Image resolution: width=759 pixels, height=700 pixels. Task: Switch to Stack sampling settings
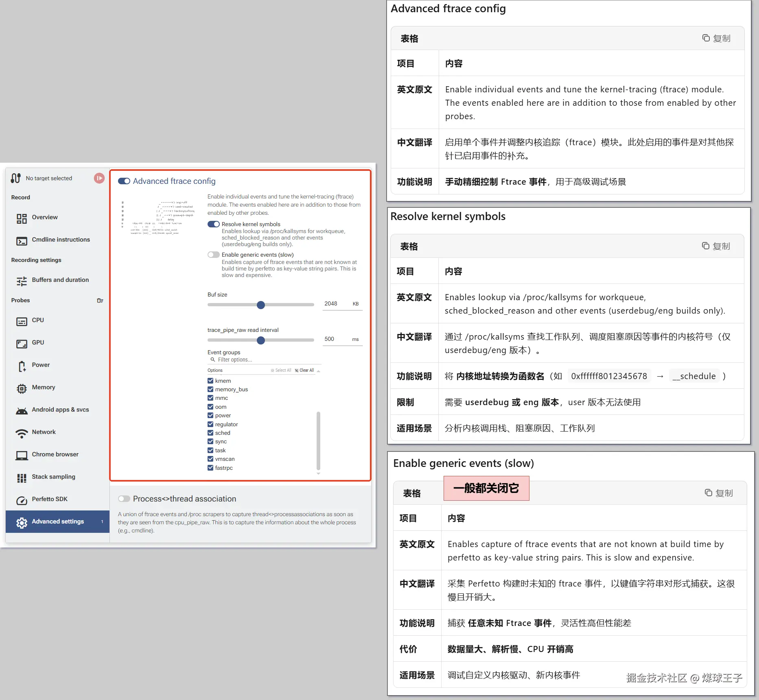click(53, 476)
